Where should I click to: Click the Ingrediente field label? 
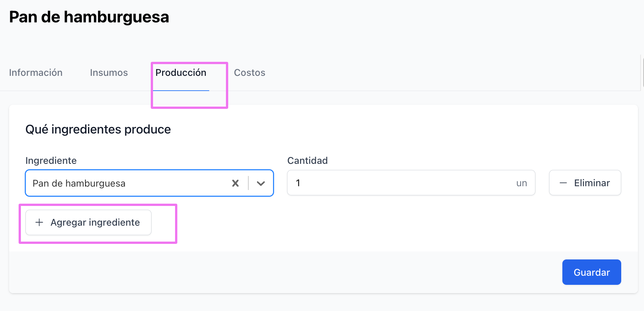51,160
